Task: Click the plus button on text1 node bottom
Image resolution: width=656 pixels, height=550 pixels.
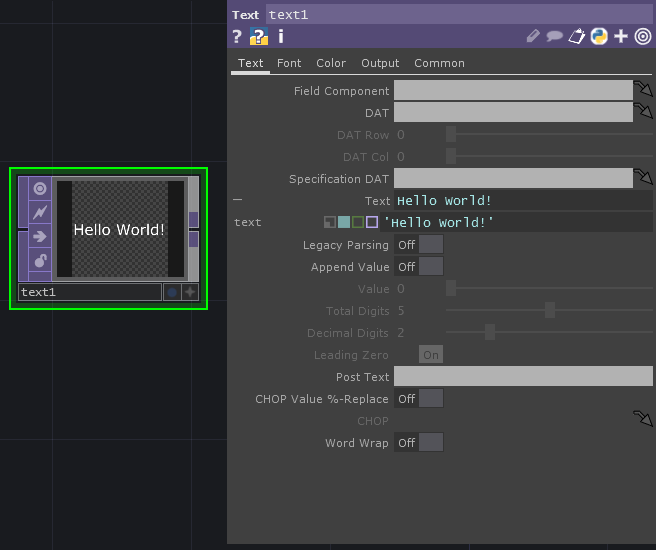Action: point(190,292)
